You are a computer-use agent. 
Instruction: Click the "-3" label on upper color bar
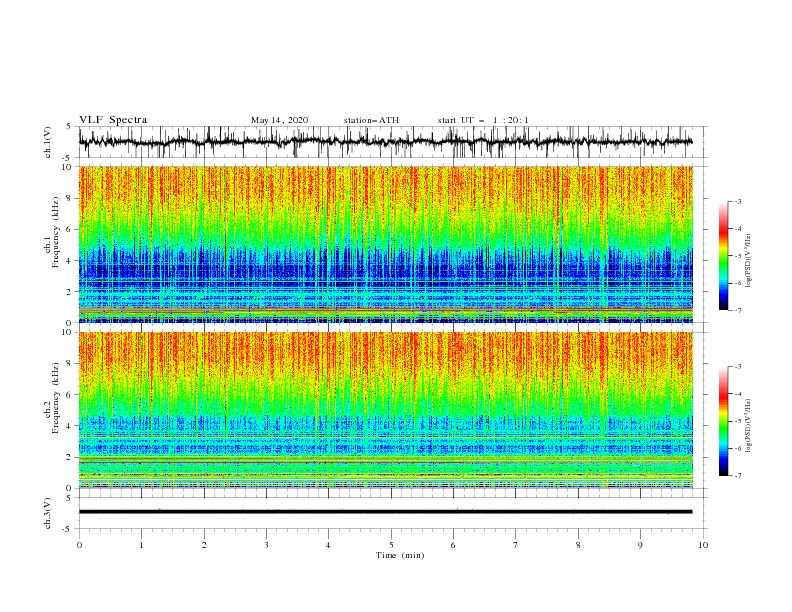[737, 201]
